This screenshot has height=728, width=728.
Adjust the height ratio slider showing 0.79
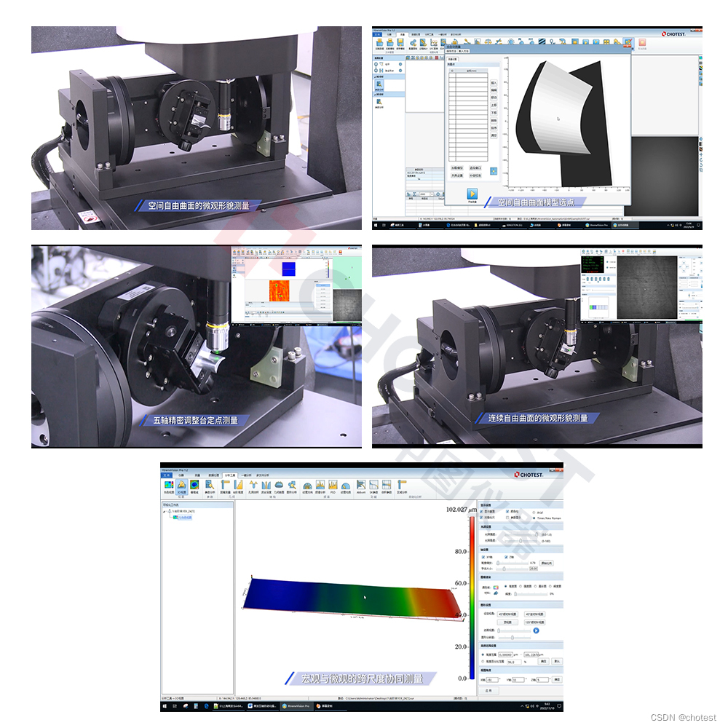click(512, 563)
